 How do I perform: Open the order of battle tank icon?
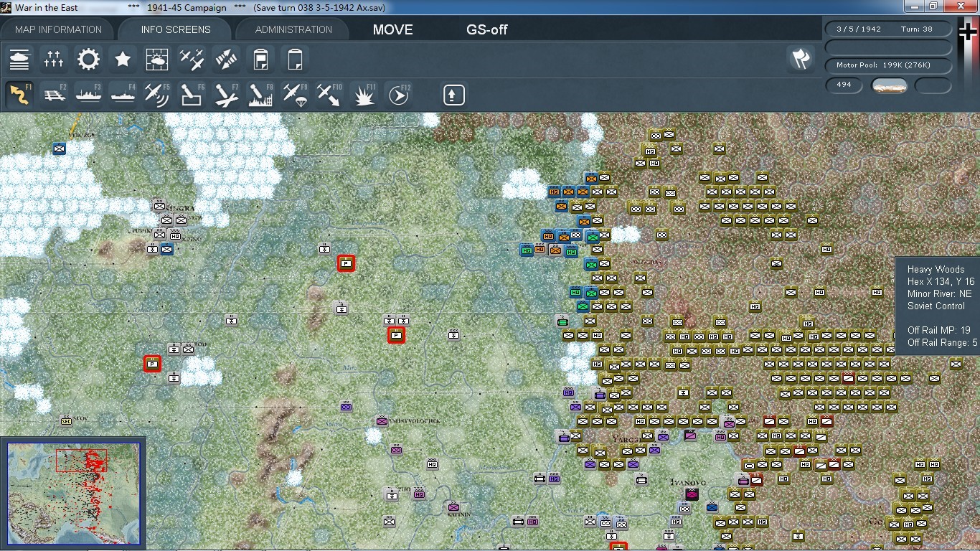coord(19,60)
